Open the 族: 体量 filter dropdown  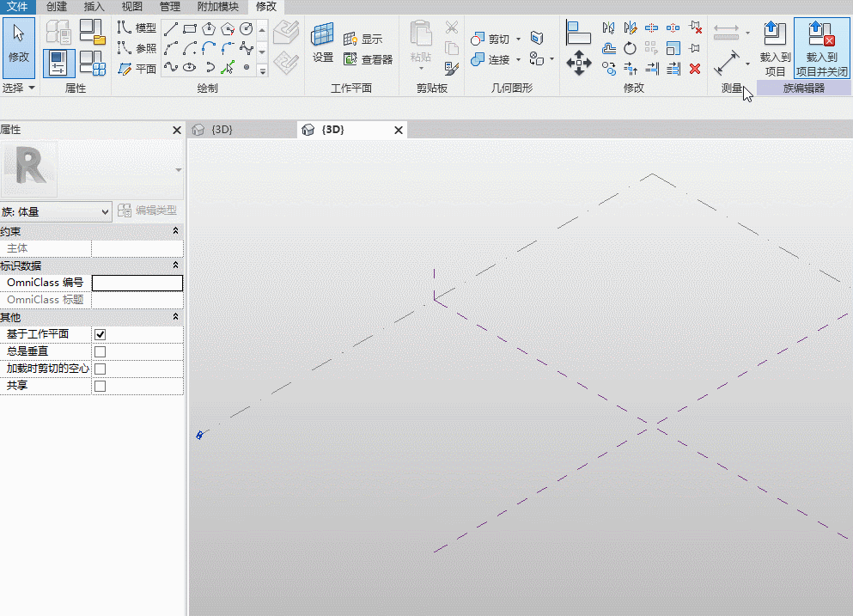click(x=56, y=211)
